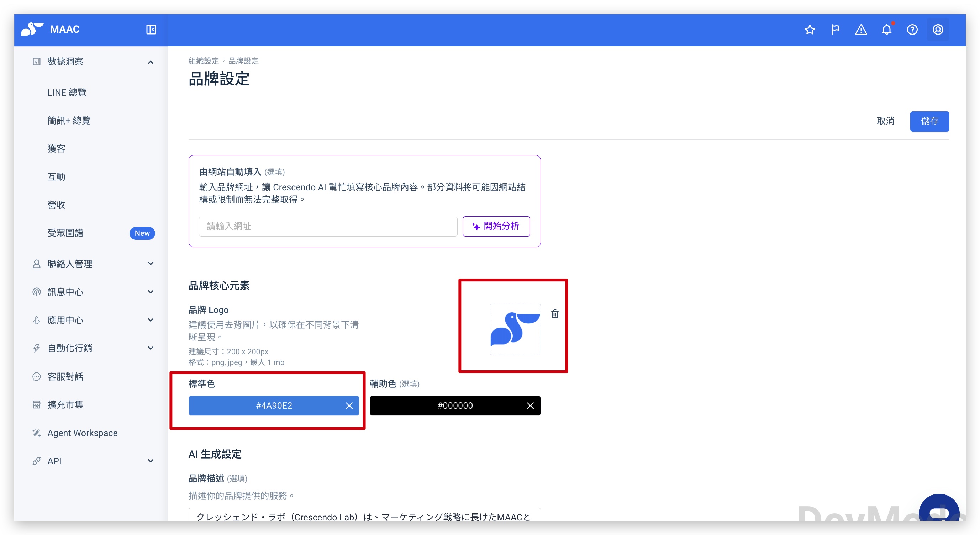The width and height of the screenshot is (980, 535).
Task: Click the flag icon in header
Action: tap(835, 30)
